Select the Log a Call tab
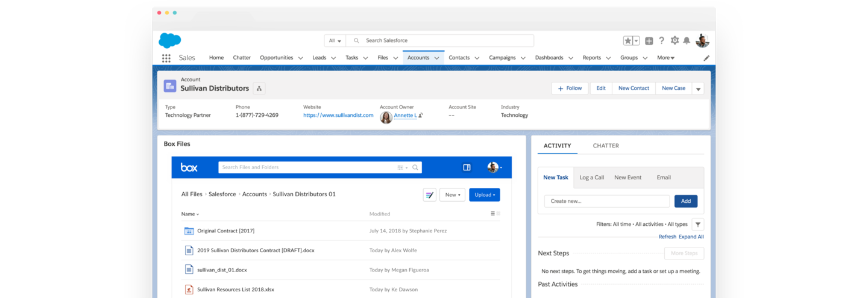Image resolution: width=868 pixels, height=298 pixels. click(592, 178)
